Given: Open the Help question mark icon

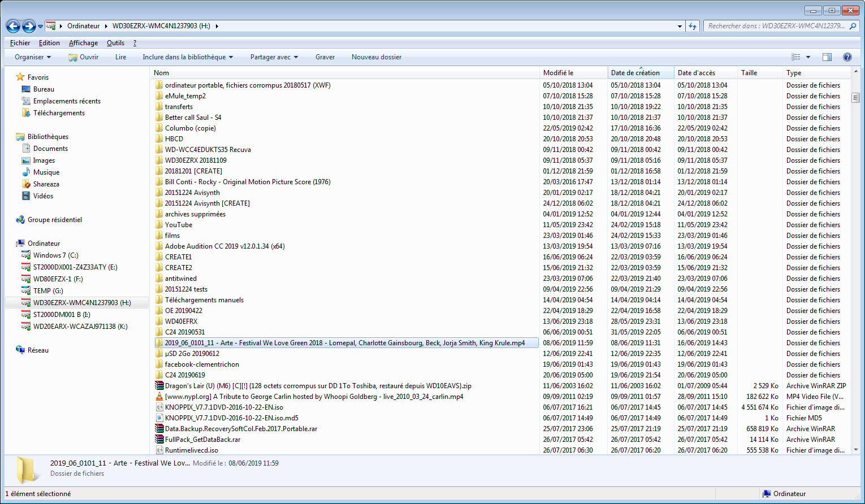Looking at the screenshot, I should [847, 57].
